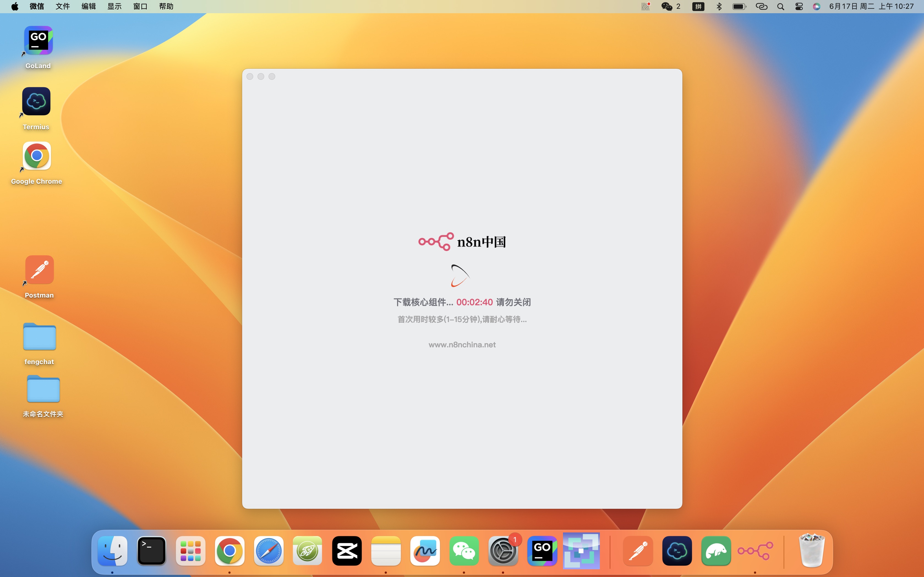
Task: Click the n8n app icon in Dock
Action: click(x=755, y=551)
